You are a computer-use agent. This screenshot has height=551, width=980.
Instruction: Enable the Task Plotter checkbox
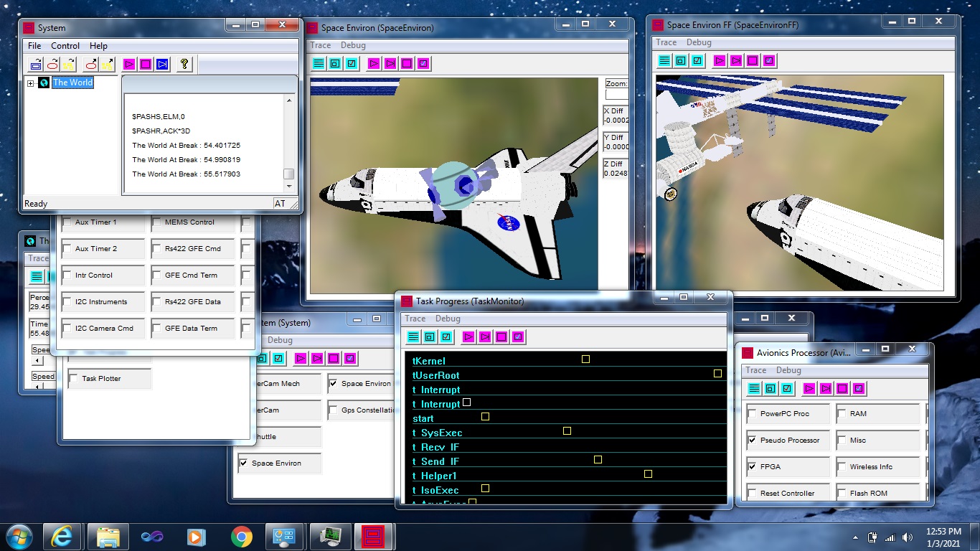(74, 379)
